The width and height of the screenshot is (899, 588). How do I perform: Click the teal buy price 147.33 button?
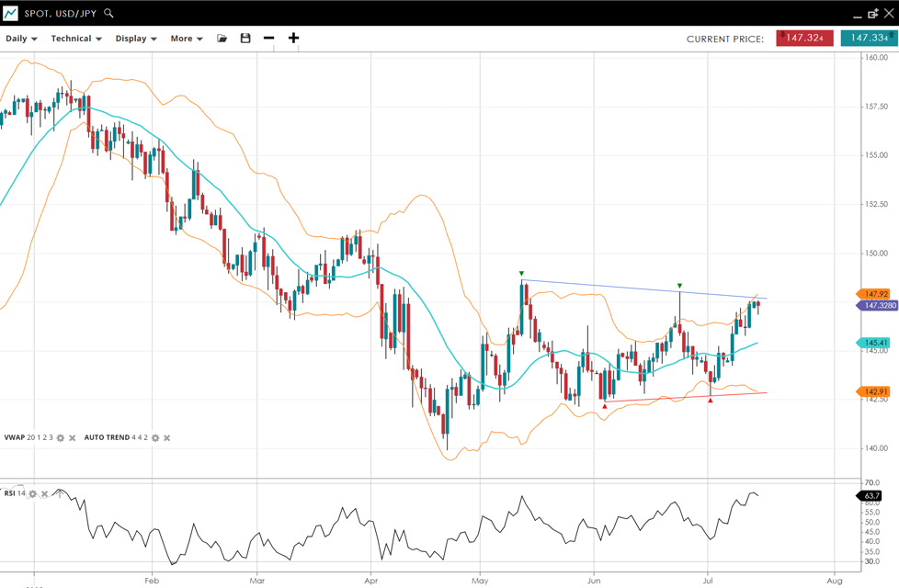[x=869, y=39]
